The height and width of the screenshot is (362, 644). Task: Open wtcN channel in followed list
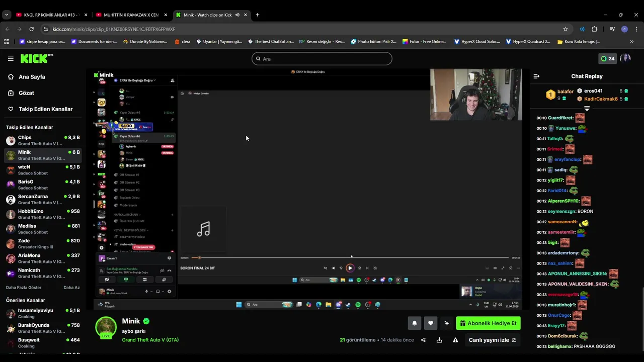pos(43,170)
